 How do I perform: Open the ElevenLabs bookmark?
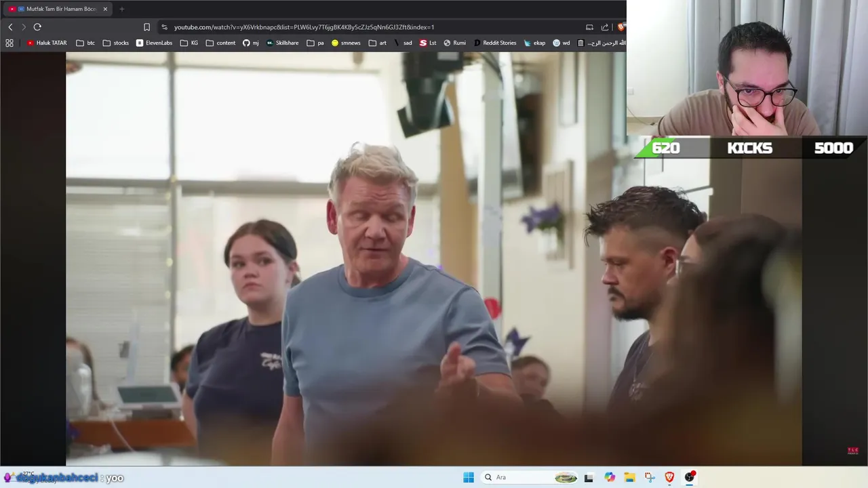[x=154, y=43]
